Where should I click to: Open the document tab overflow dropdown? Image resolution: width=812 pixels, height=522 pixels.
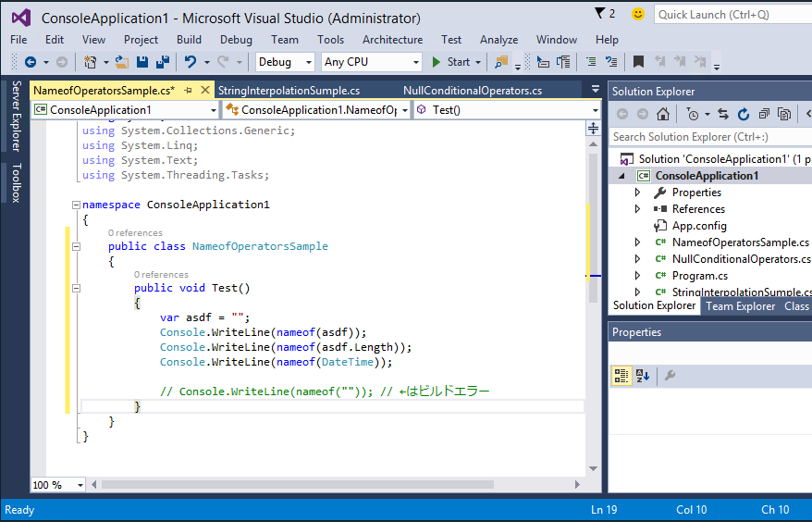click(x=595, y=90)
